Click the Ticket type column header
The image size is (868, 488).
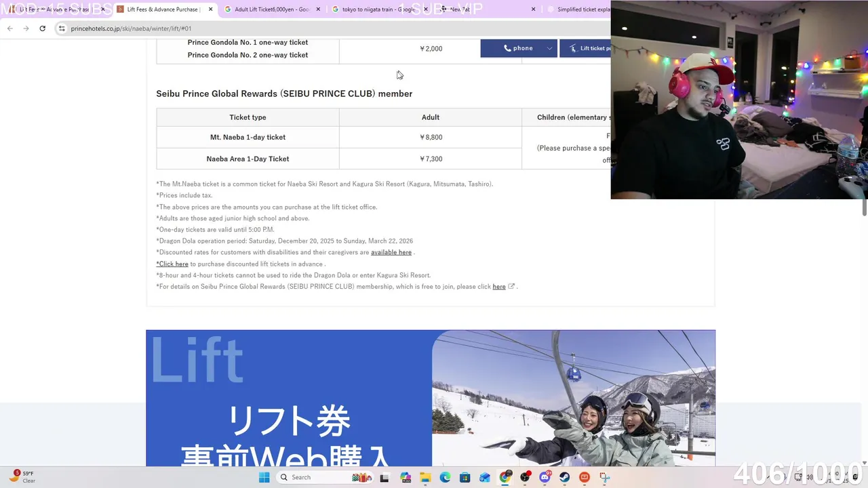click(x=248, y=117)
